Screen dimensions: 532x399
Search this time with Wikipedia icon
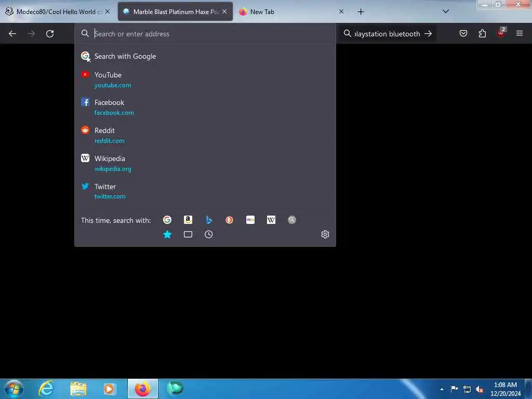coord(271,220)
